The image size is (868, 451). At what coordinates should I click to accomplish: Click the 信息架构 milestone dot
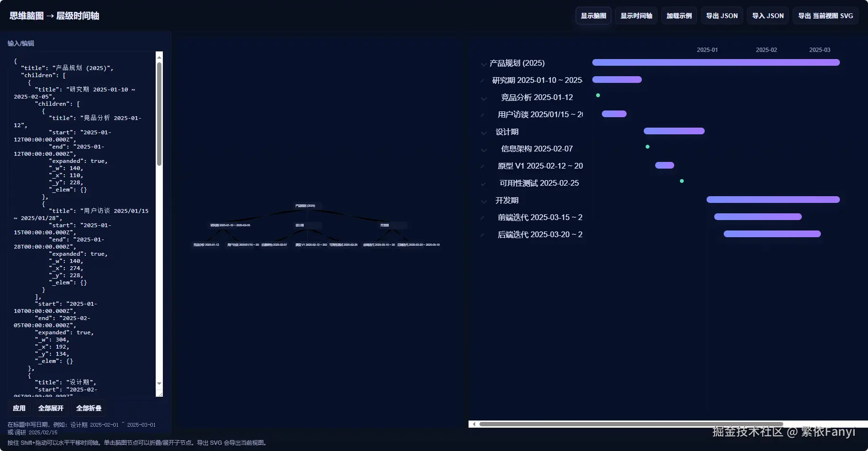point(647,147)
